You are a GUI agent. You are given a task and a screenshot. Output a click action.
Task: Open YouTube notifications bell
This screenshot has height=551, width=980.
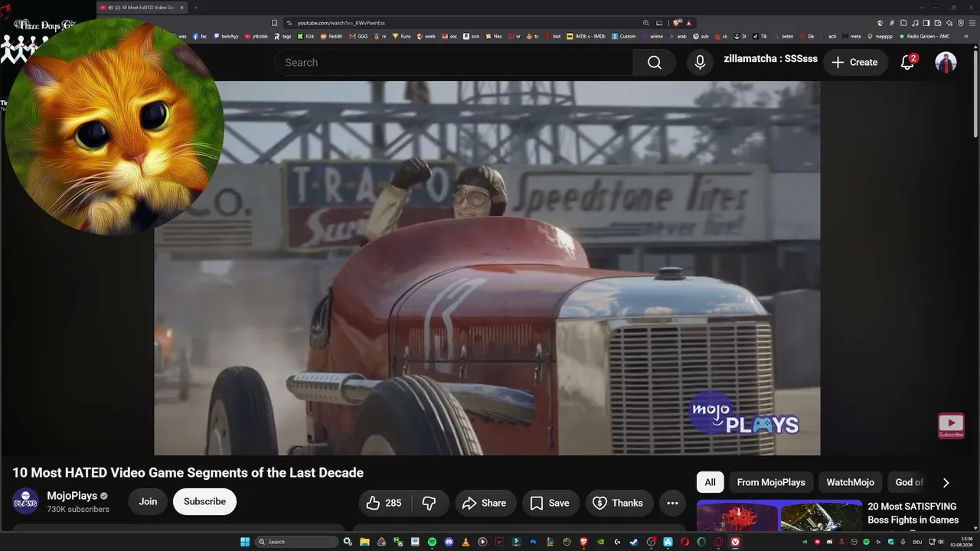click(x=907, y=63)
